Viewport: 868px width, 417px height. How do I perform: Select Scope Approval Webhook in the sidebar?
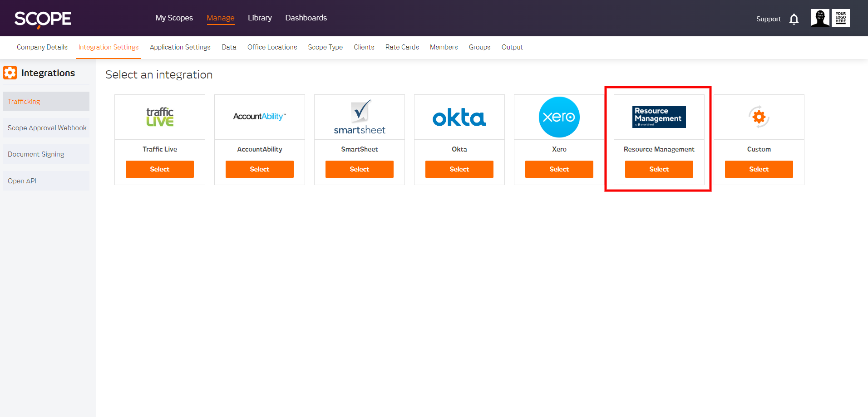[46, 128]
